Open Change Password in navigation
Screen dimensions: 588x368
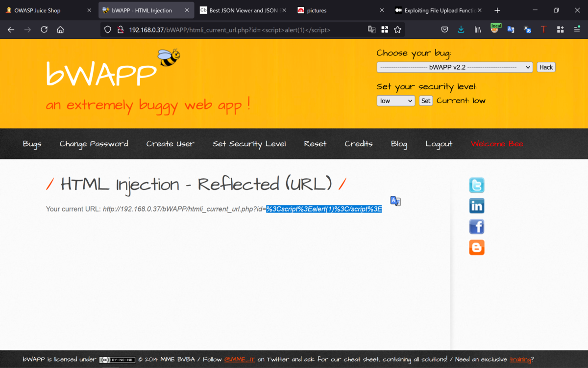tap(94, 144)
